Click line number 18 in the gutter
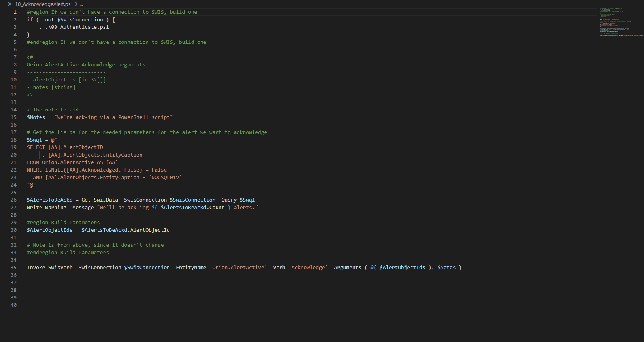Viewport: 644px width, 342px height. click(13, 140)
